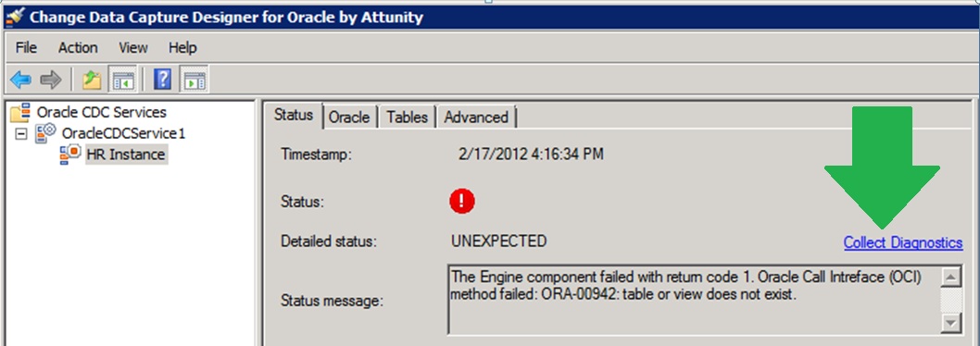980x346 pixels.
Task: Select the HR Instance tree item
Action: click(125, 154)
